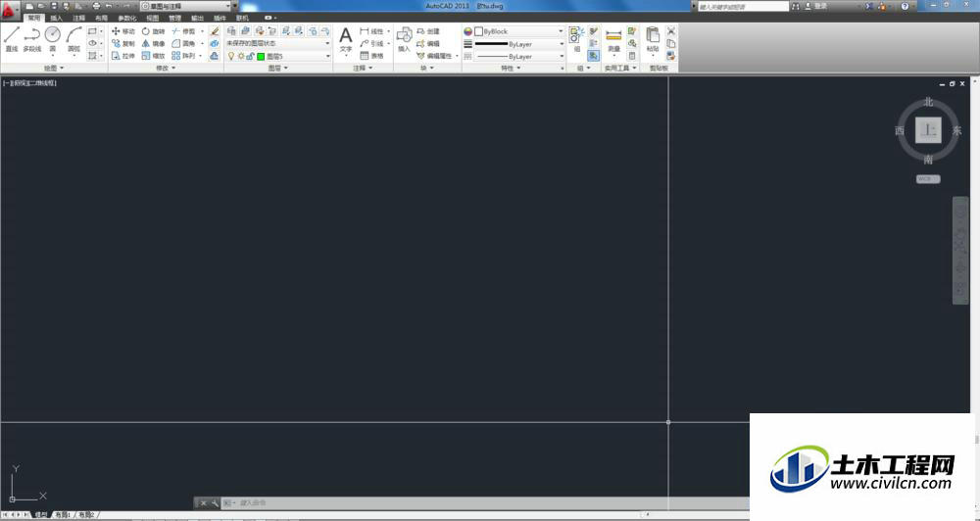Open the Layer Properties manager icon

point(231,30)
